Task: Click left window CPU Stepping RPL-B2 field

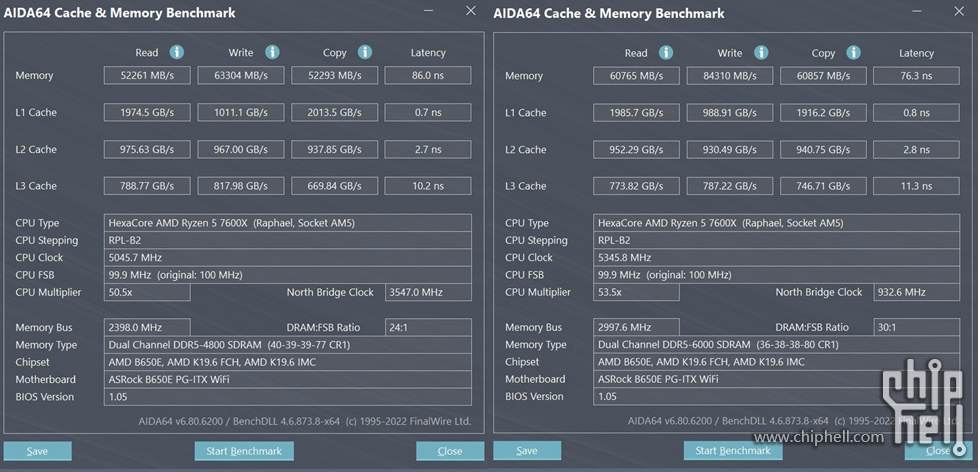Action: coord(288,240)
